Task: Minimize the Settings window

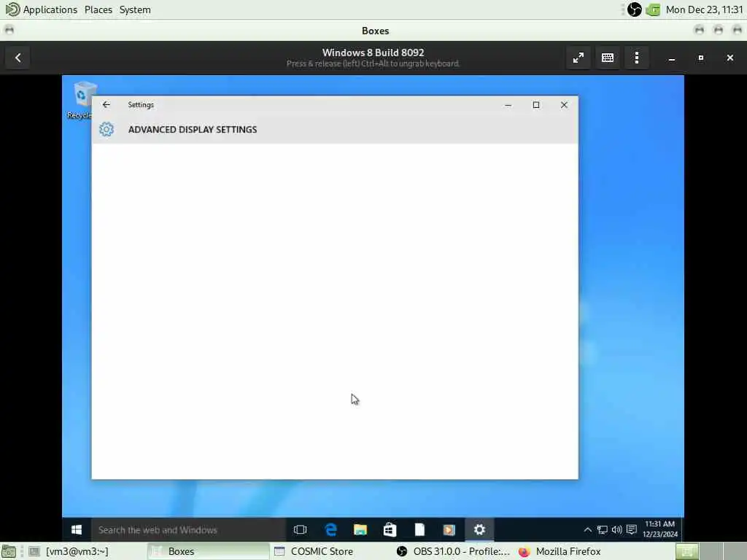Action: (x=508, y=105)
